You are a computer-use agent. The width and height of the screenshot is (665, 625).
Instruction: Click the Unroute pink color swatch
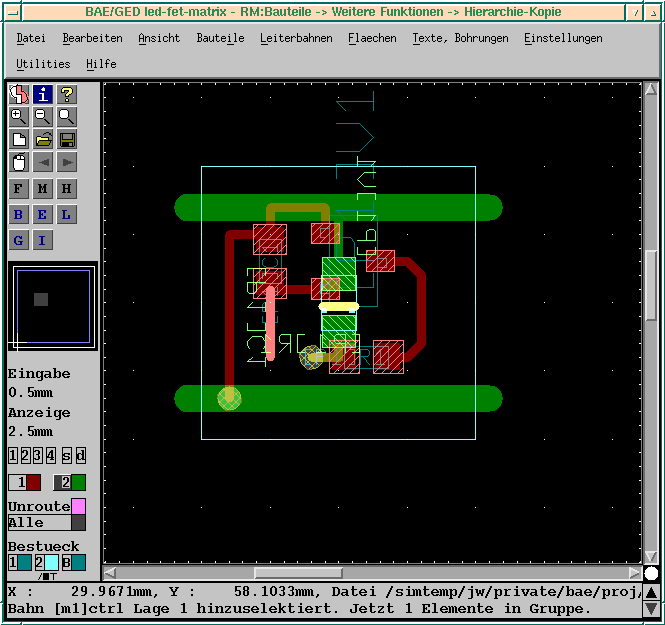pos(78,506)
